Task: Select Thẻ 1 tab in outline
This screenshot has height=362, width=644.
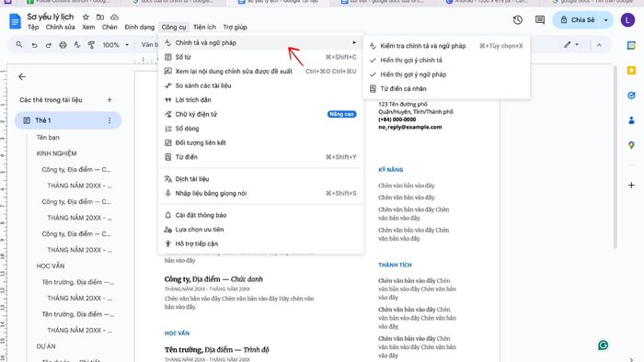Action: 68,120
